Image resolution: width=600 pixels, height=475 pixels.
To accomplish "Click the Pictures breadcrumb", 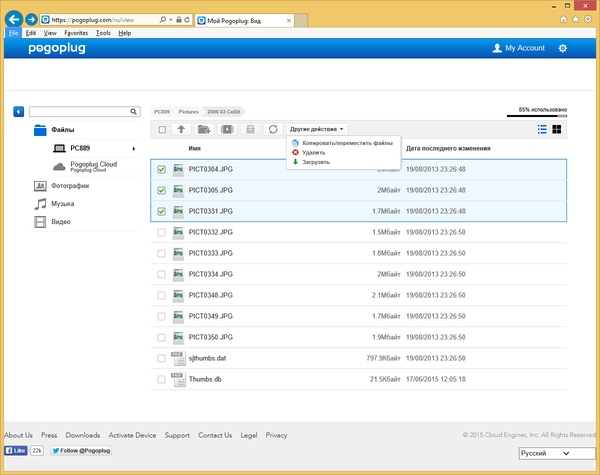I will coord(188,112).
